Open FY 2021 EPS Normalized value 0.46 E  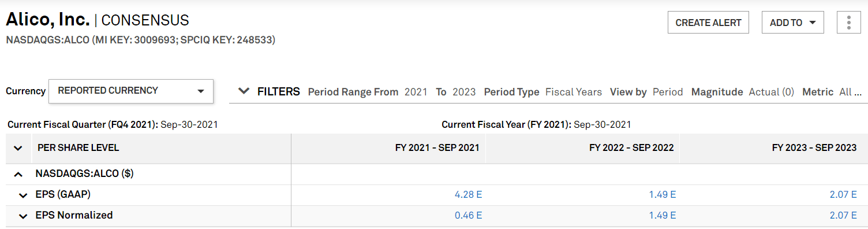click(468, 216)
